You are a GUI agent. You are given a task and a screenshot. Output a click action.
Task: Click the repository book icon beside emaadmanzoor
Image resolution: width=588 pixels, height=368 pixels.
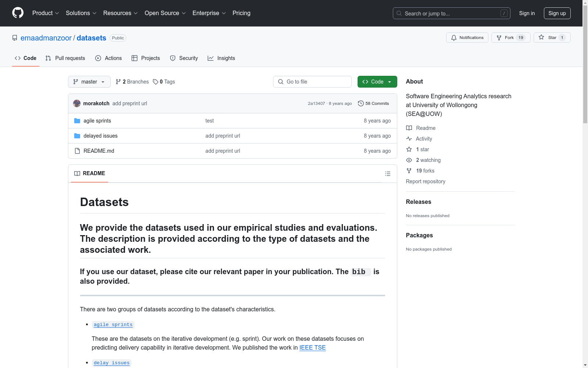(15, 38)
